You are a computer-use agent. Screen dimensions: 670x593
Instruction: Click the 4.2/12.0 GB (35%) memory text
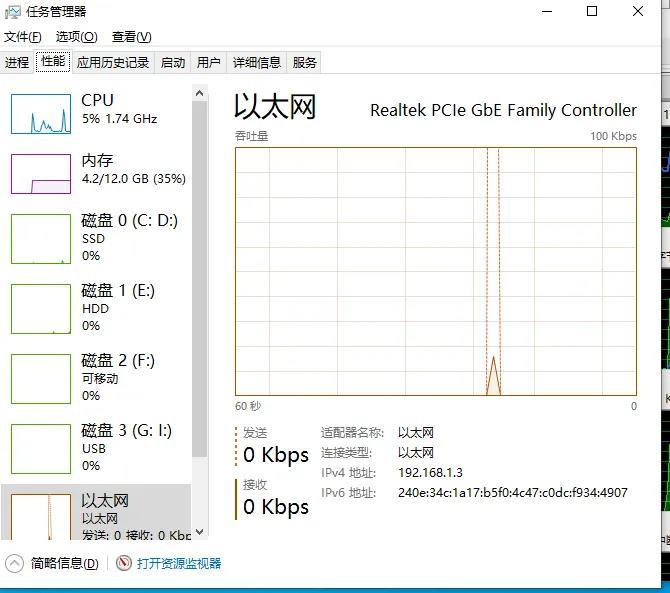pos(134,179)
